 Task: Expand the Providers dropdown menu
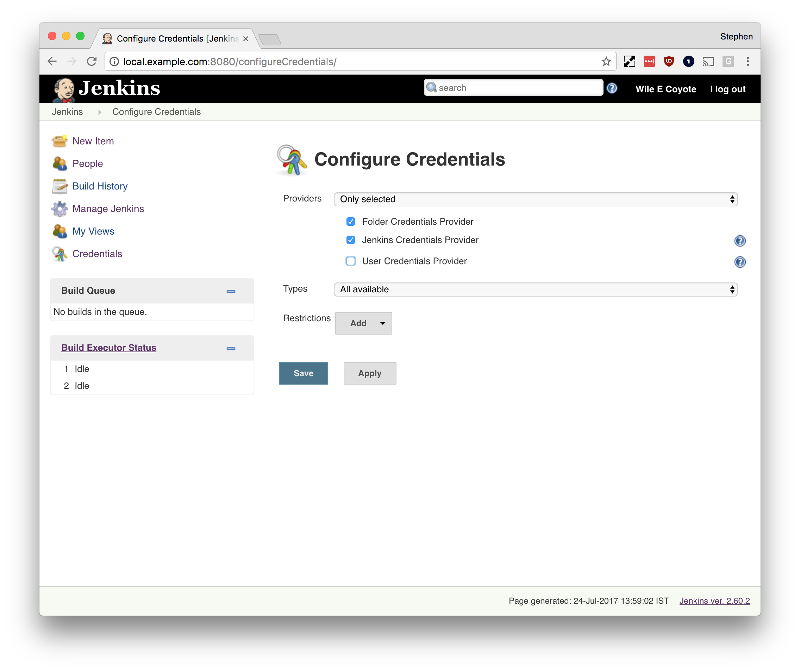[536, 199]
